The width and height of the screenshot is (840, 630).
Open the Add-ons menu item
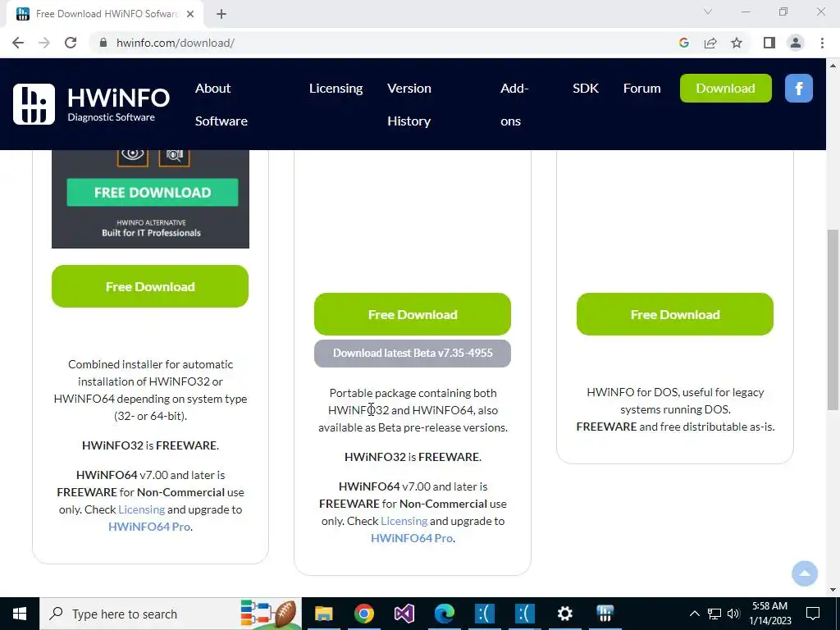click(514, 104)
